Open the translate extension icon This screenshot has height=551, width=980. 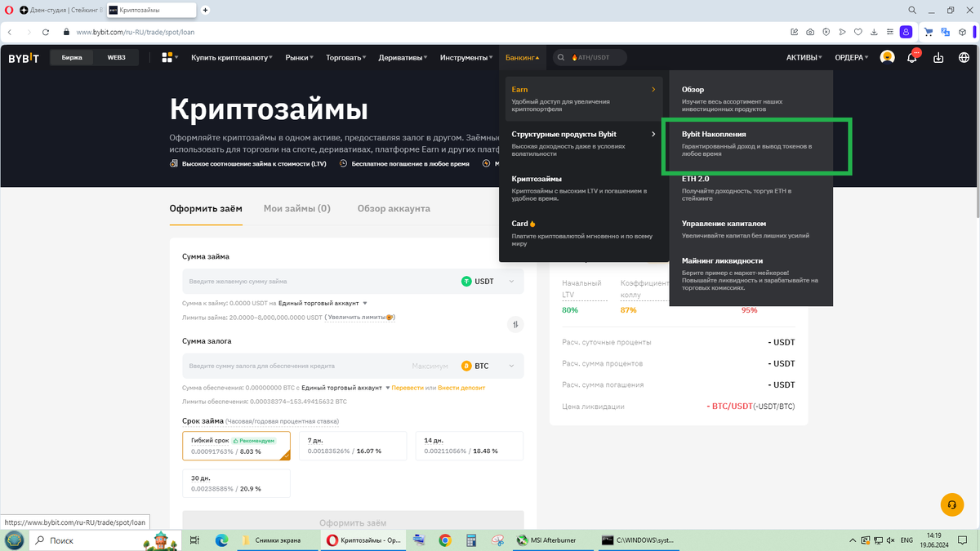[x=946, y=32]
